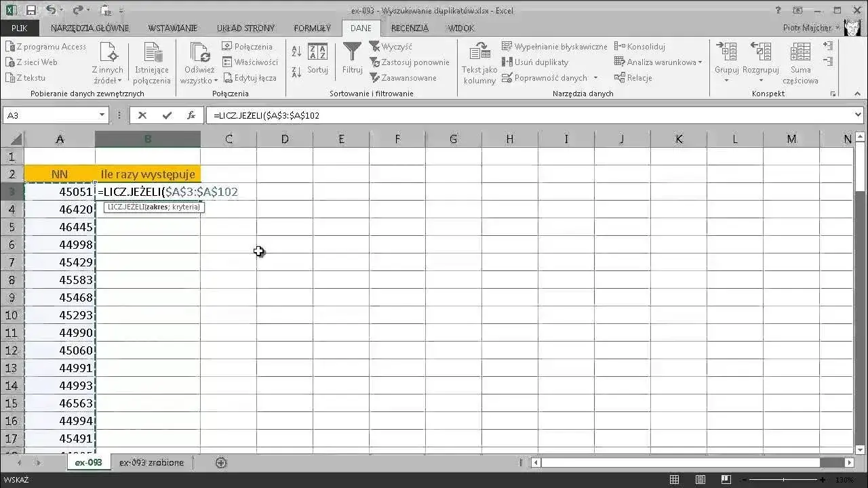This screenshot has height=488, width=868.
Task: Click Istniejące połączenia icon
Action: coord(152,62)
